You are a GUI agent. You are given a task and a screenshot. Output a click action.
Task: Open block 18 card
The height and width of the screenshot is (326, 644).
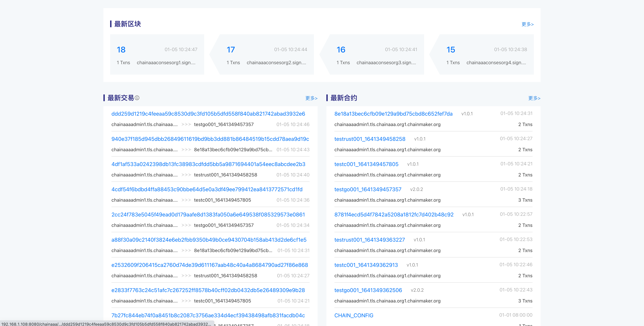tap(157, 55)
